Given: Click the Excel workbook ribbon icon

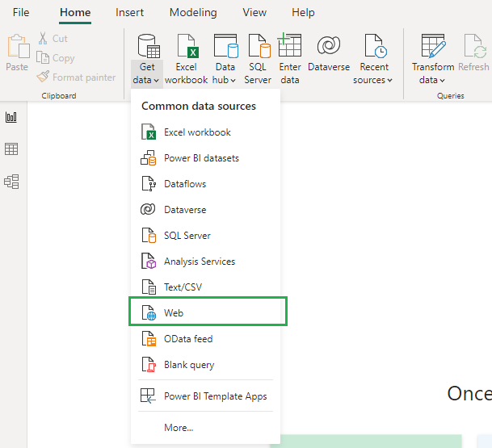Looking at the screenshot, I should pyautogui.click(x=187, y=46).
